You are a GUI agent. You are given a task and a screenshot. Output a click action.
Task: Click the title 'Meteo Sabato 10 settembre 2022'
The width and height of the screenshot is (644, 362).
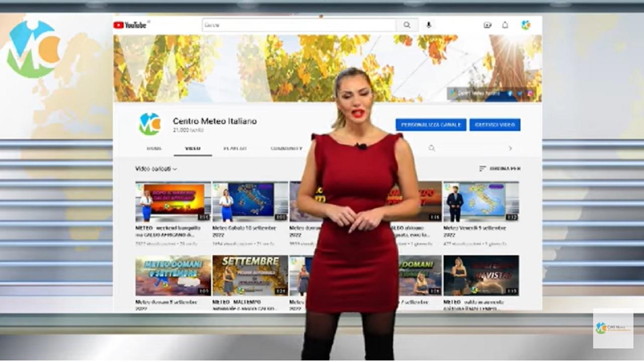tap(244, 231)
